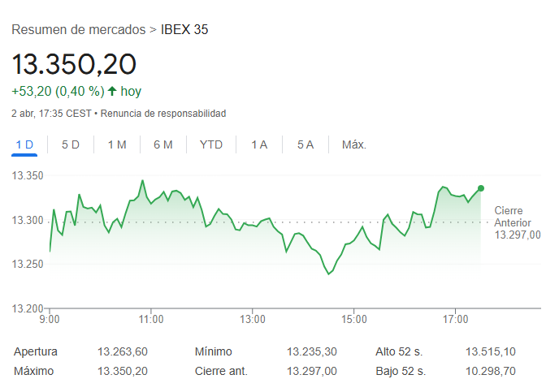Click the Apertura value 13.263,60

123,352
